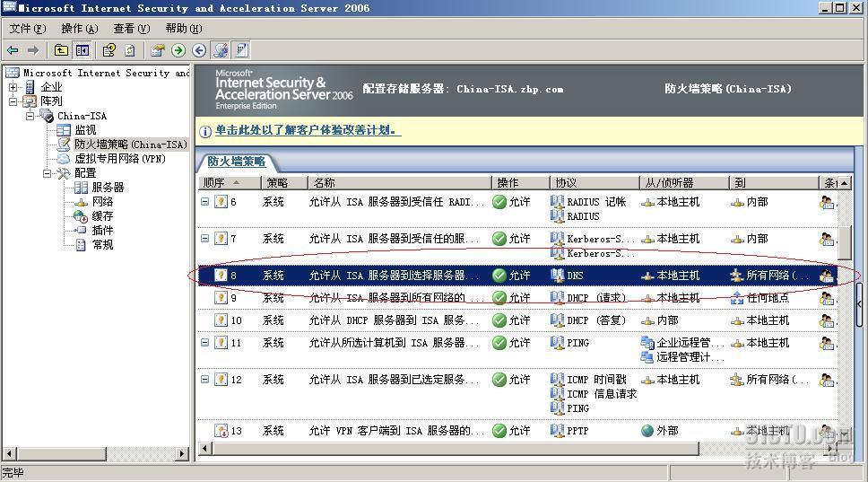
Task: Click the rule 13 policy icon
Action: 221,431
